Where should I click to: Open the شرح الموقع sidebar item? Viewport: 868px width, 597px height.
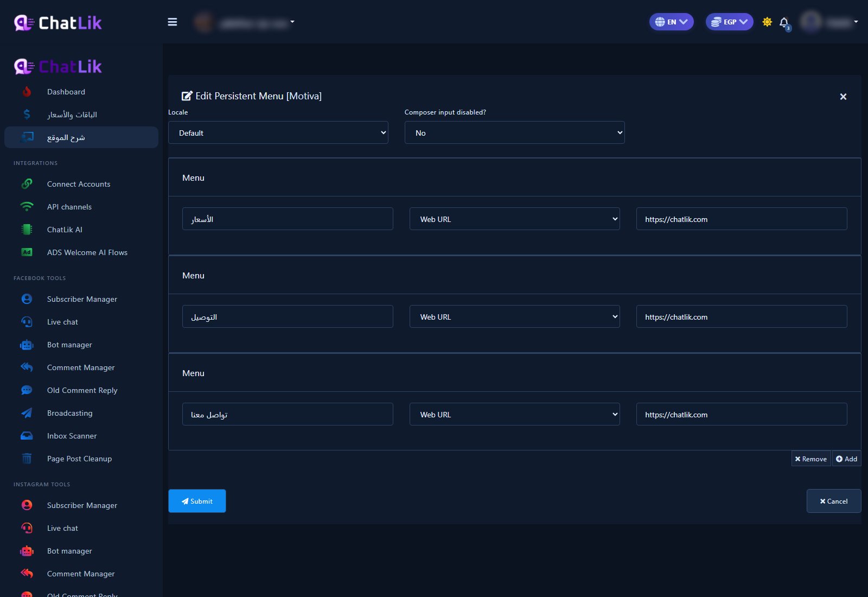tap(81, 137)
